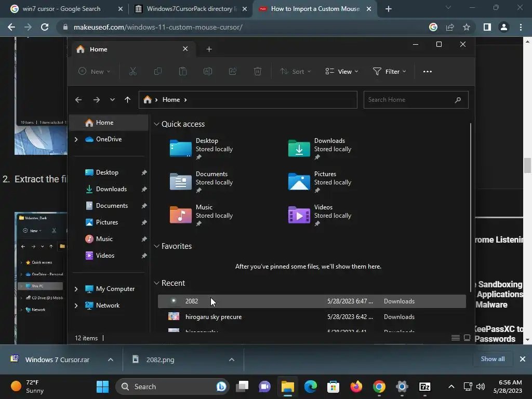Click the Search Home input field
Image resolution: width=532 pixels, height=399 pixels.
(416, 100)
